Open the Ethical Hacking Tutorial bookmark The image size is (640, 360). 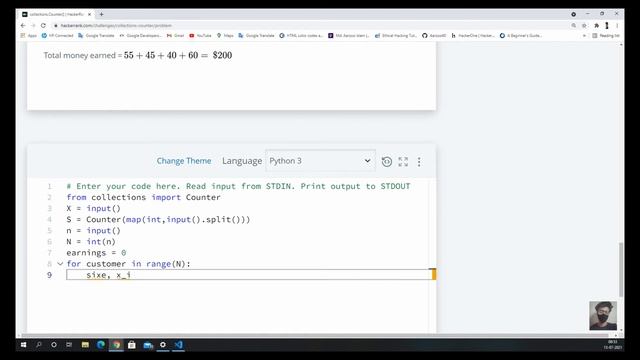coord(396,36)
